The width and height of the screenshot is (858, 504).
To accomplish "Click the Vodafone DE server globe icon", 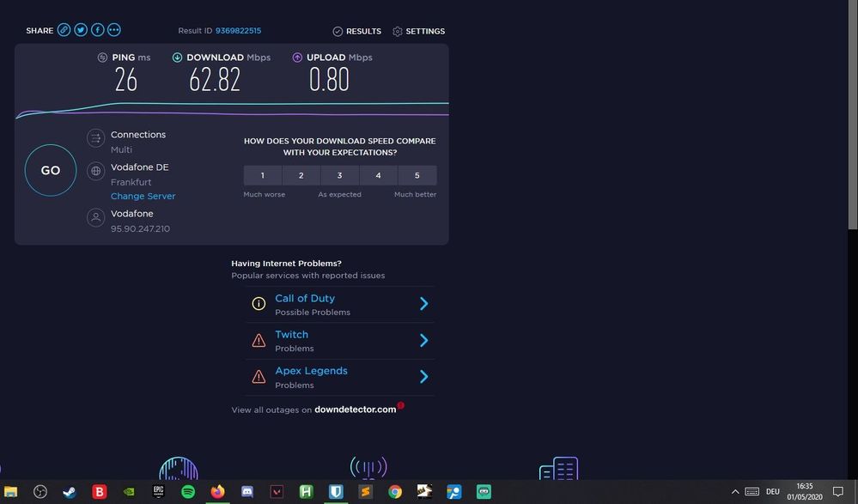I will click(95, 171).
